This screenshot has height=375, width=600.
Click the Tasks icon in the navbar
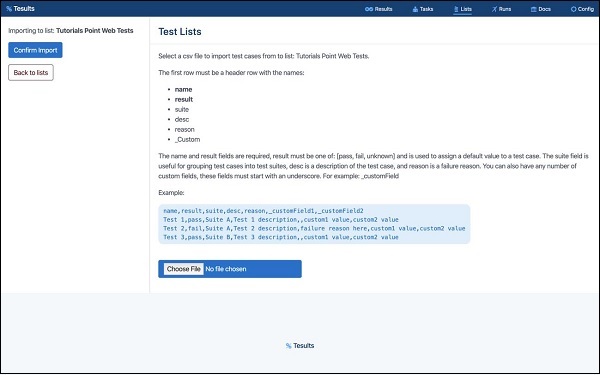click(415, 9)
